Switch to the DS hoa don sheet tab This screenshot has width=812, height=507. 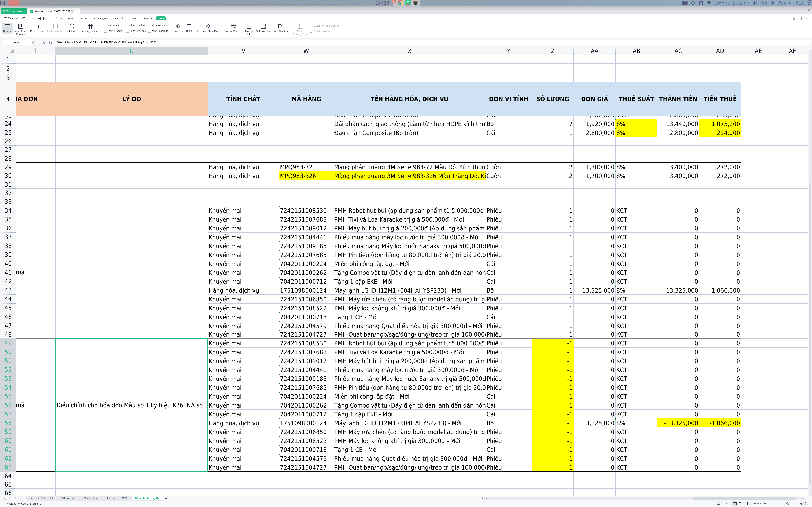[69, 498]
